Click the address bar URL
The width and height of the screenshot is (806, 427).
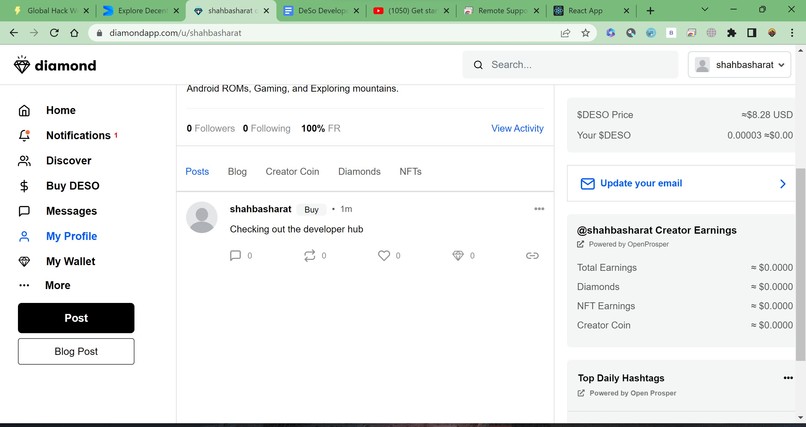(x=175, y=33)
